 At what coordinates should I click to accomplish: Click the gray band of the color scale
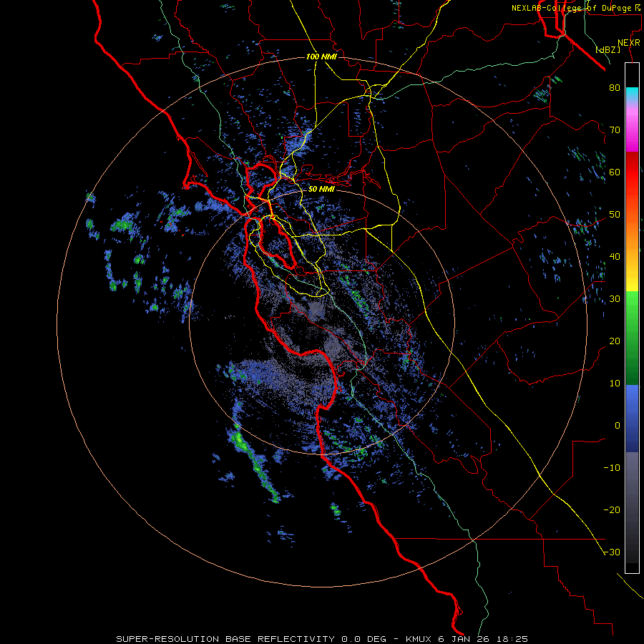click(x=632, y=507)
